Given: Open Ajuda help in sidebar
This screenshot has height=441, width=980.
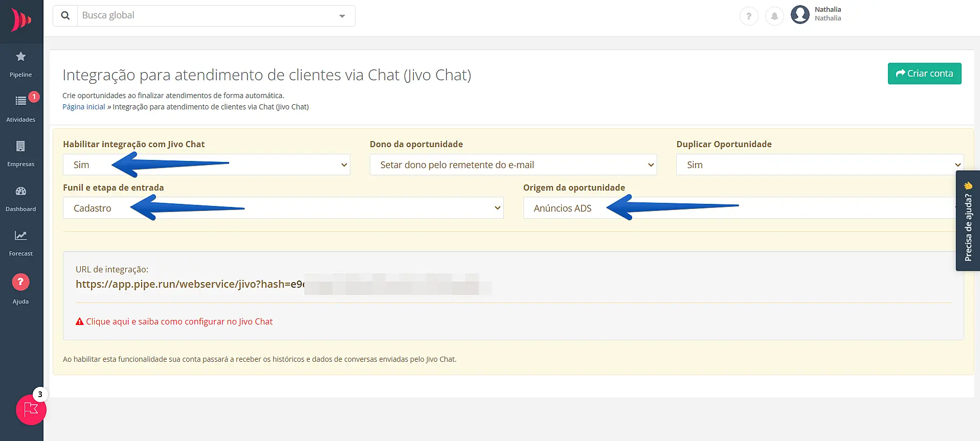Looking at the screenshot, I should tap(21, 289).
